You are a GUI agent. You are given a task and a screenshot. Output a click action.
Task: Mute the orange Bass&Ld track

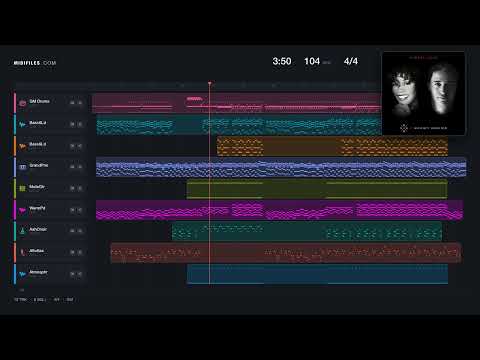tap(72, 146)
